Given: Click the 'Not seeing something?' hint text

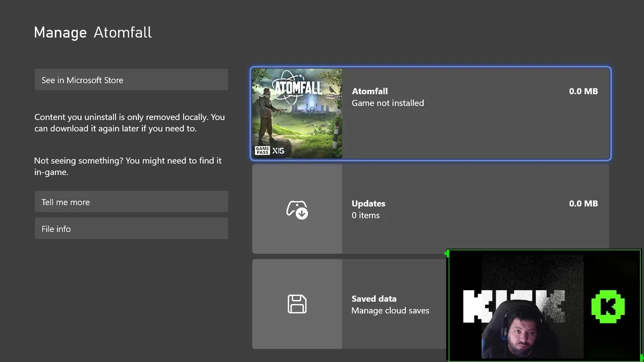Looking at the screenshot, I should coord(128,166).
